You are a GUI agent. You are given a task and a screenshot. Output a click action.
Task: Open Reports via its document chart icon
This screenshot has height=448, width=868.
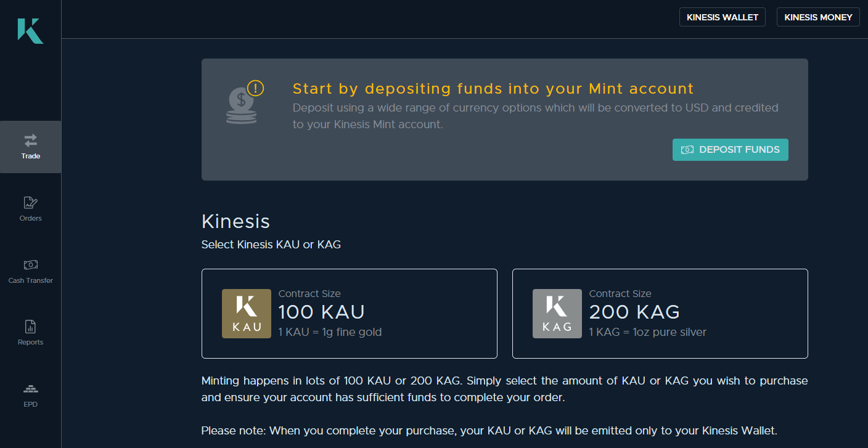(x=31, y=327)
